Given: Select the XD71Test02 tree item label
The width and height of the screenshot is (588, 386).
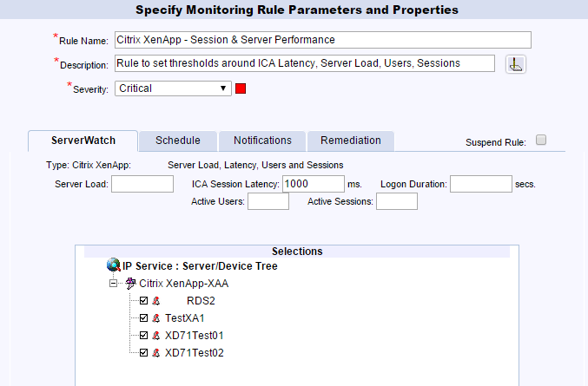Looking at the screenshot, I should (195, 353).
